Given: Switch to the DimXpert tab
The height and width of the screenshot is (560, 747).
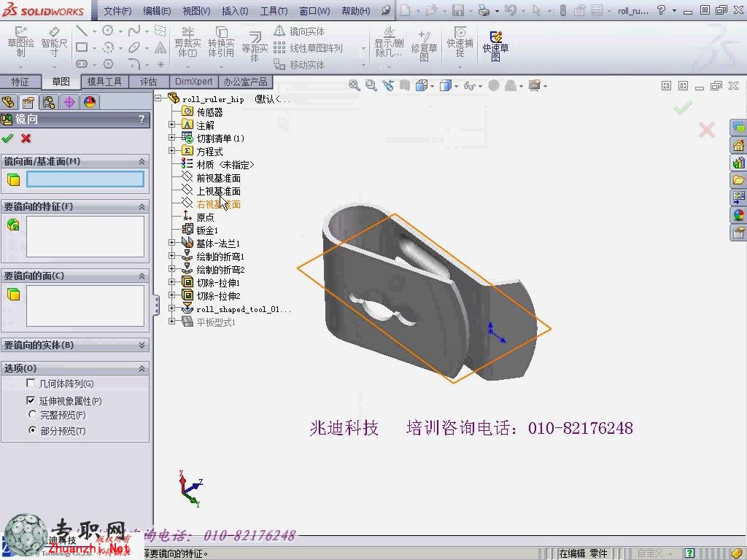Looking at the screenshot, I should coord(193,82).
